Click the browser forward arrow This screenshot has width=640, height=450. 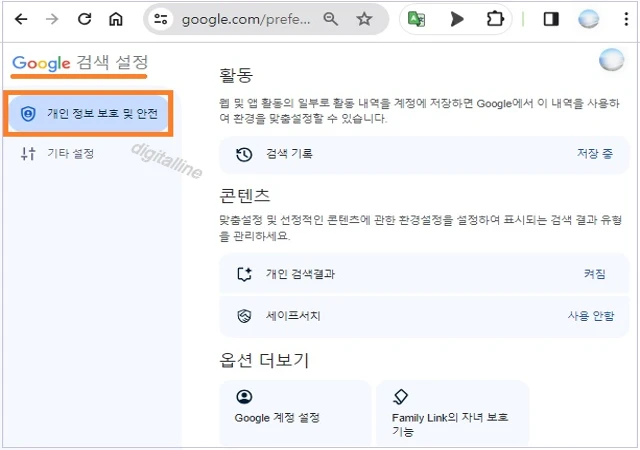click(52, 19)
